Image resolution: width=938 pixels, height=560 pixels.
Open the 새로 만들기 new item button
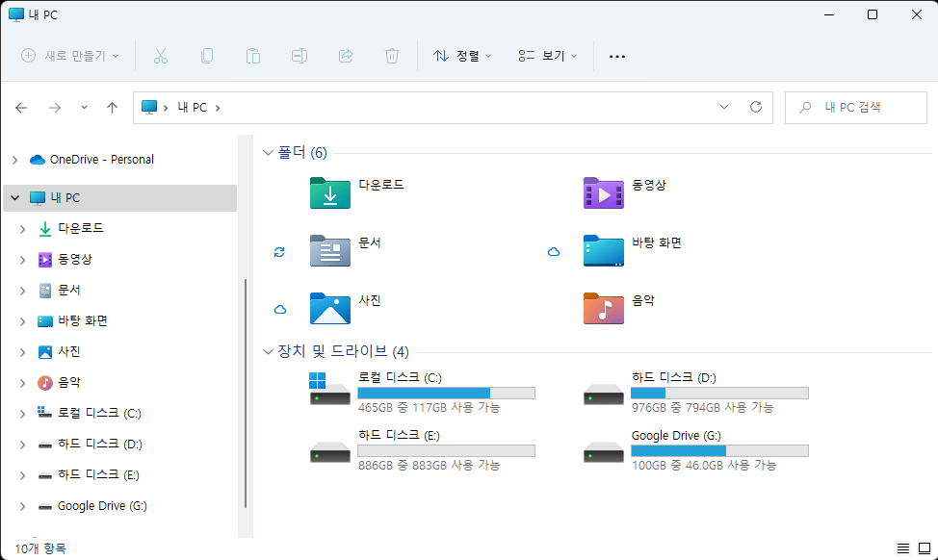pyautogui.click(x=70, y=56)
